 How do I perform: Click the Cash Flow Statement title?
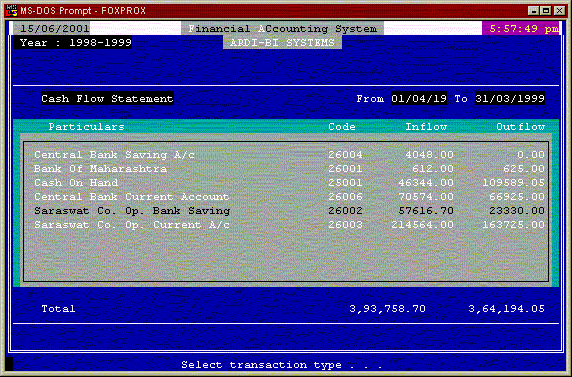pyautogui.click(x=107, y=99)
